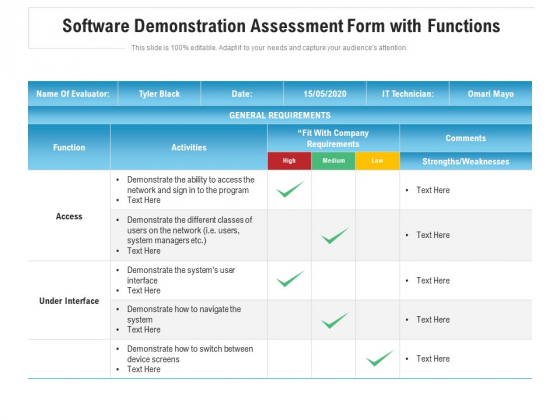Image resolution: width=560 pixels, height=420 pixels.
Task: Click the High checkmark for network sign-in row
Action: coord(290,189)
